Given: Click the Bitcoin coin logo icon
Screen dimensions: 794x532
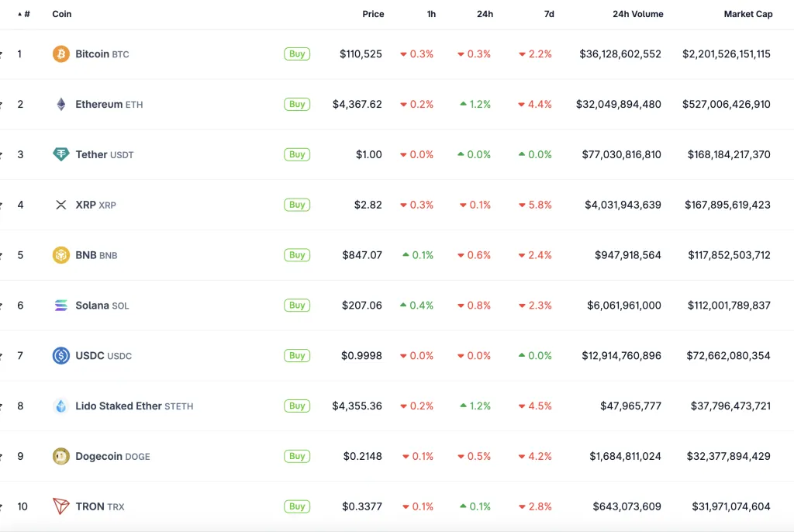Looking at the screenshot, I should pos(60,54).
